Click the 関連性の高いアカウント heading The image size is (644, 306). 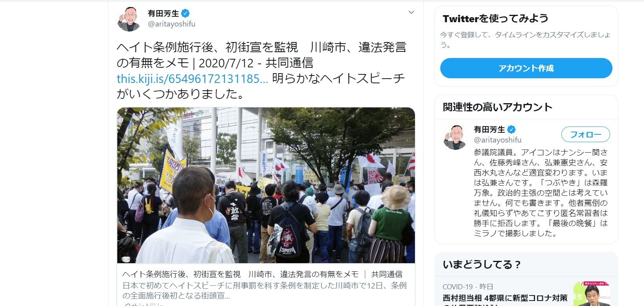point(498,107)
